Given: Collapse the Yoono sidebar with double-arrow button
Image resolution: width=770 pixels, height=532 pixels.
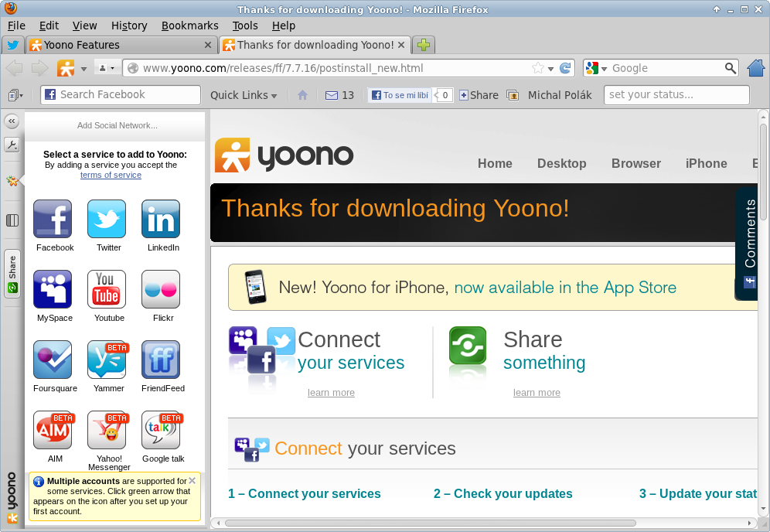Looking at the screenshot, I should (12, 121).
